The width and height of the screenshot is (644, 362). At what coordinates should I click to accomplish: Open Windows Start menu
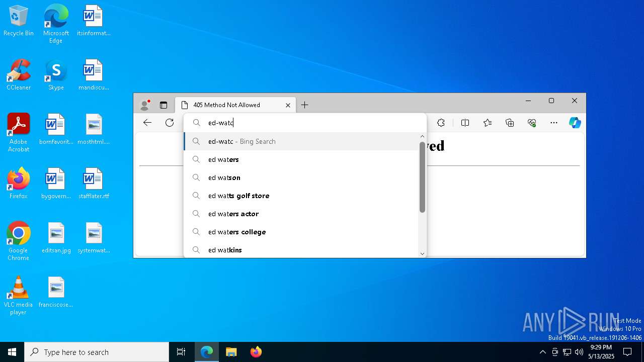pos(12,352)
